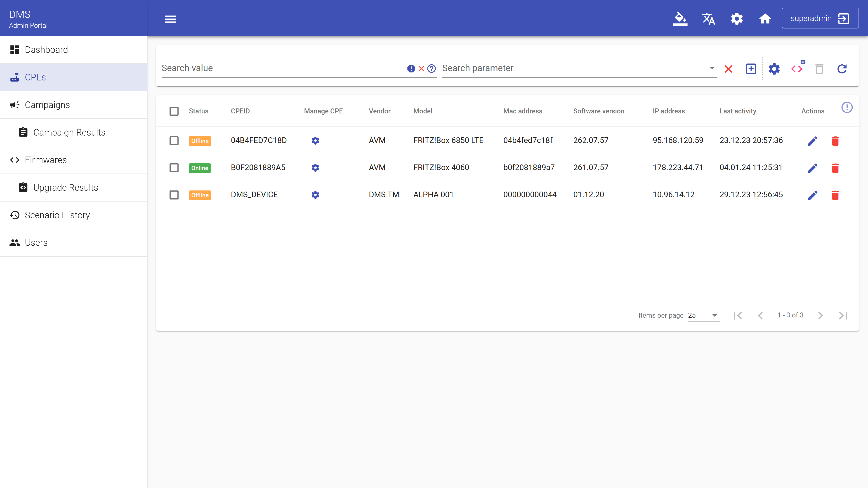Image resolution: width=868 pixels, height=488 pixels.
Task: Go to Campaigns in sidebar
Action: click(47, 105)
